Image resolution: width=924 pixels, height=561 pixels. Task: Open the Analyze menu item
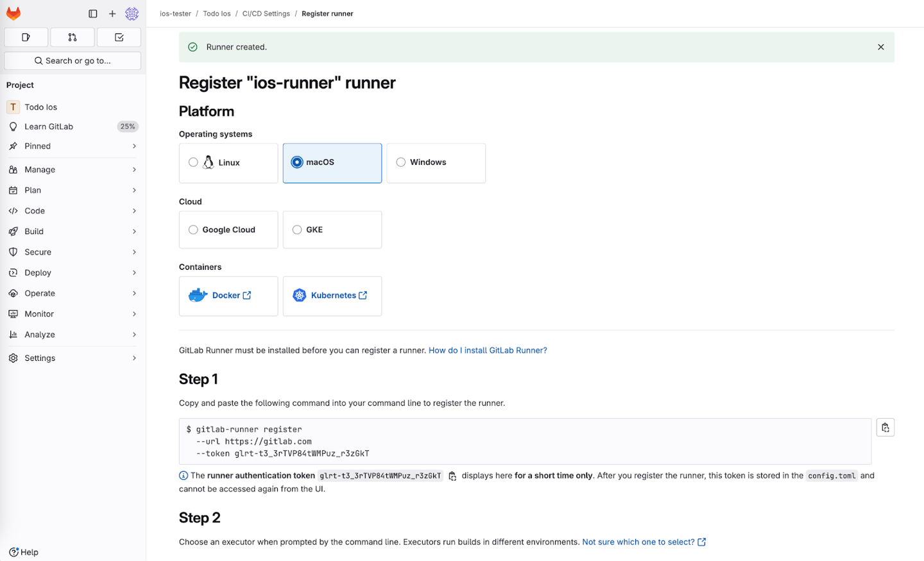coord(73,335)
